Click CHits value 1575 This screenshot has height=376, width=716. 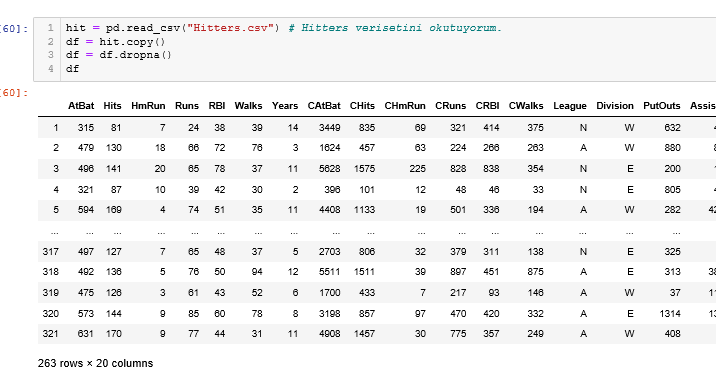[x=364, y=169]
